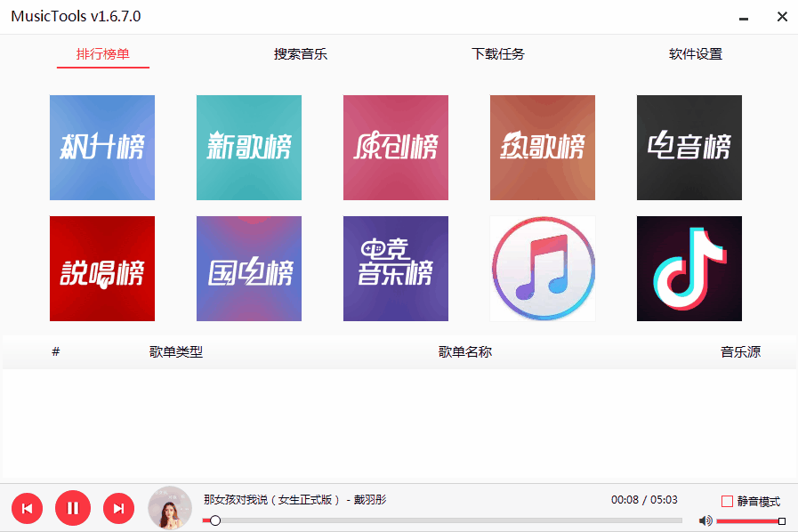Click the playback time 00:08 / 05:03
The height and width of the screenshot is (532, 798).
644,500
